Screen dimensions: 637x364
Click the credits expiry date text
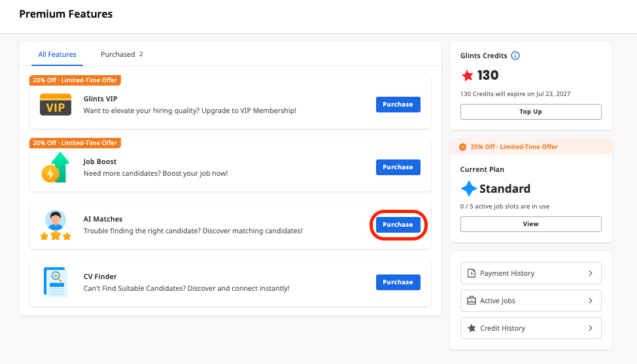515,93
